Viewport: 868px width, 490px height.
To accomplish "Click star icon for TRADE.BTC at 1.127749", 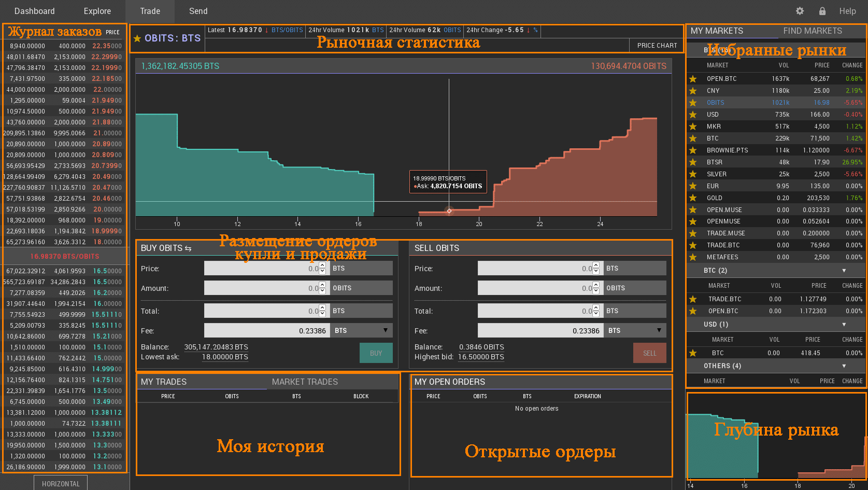I will [x=693, y=299].
